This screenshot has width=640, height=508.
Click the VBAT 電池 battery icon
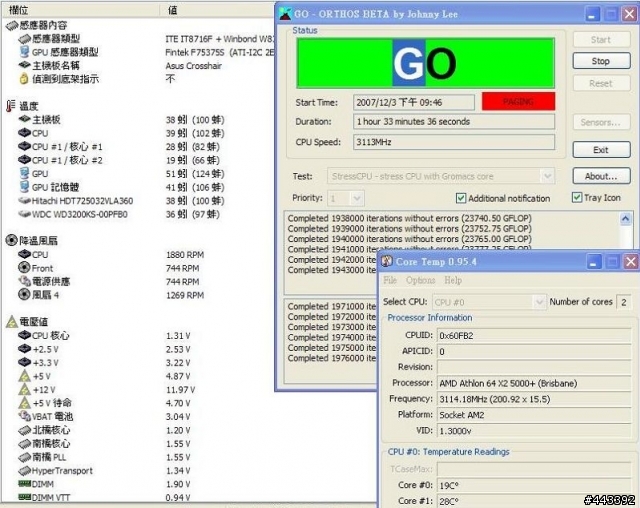24,416
